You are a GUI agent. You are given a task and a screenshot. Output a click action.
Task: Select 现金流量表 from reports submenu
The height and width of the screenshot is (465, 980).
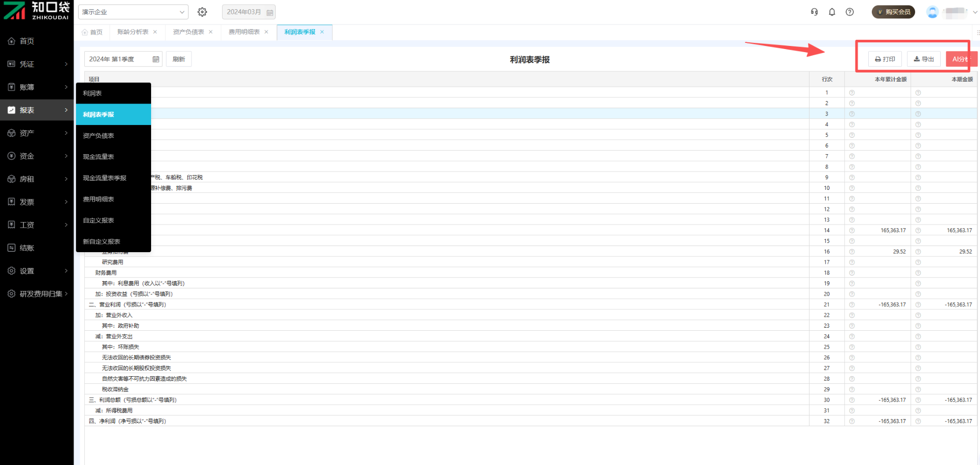point(99,157)
